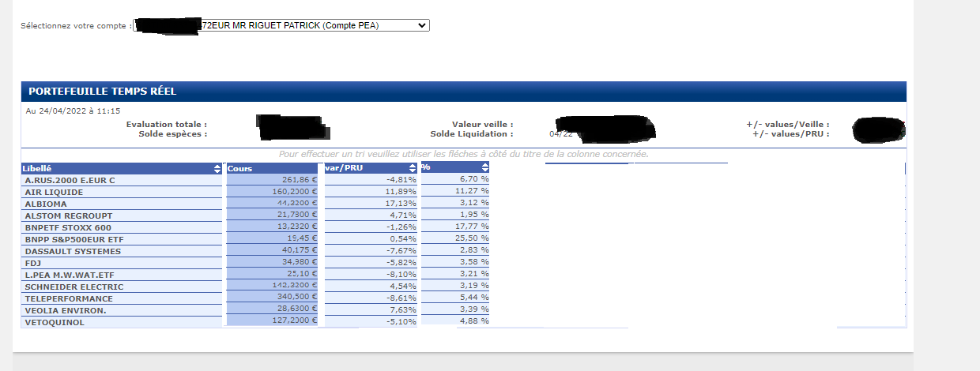Viewport: 980px width, 371px height.
Task: Select the BNPP S&P500EUR ETF row label
Action: (73, 239)
